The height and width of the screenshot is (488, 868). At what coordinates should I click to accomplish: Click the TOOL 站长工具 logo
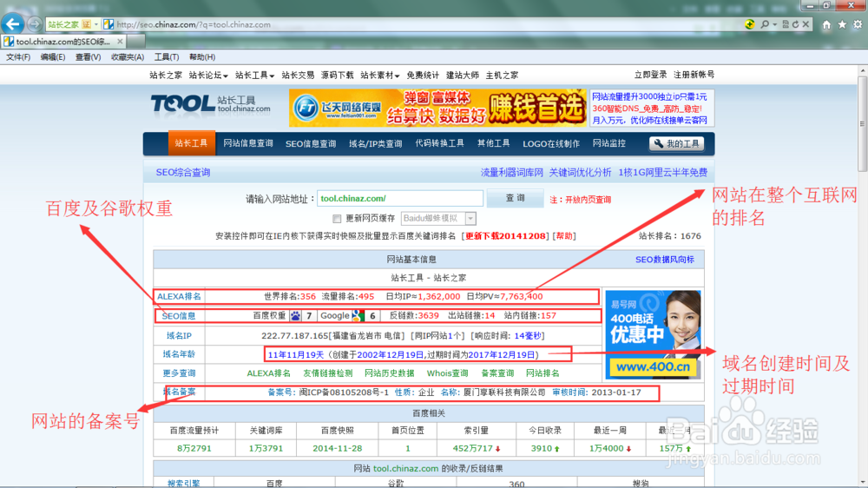tap(210, 103)
